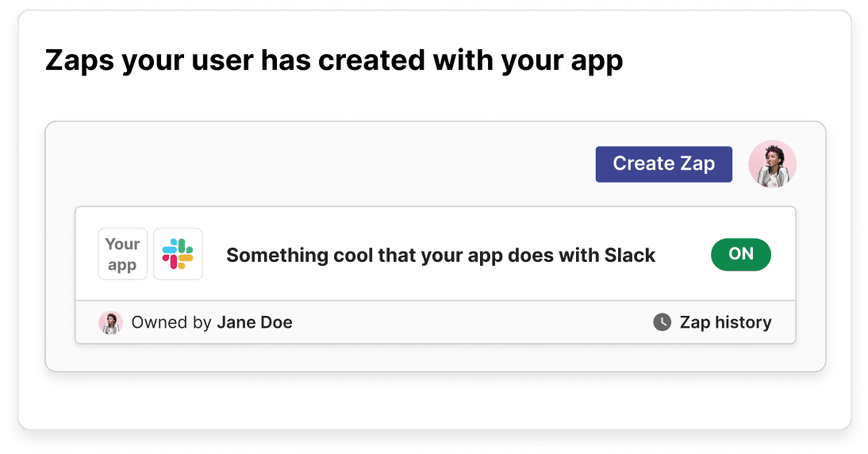Click Jane Doe's small owner avatar

(110, 322)
